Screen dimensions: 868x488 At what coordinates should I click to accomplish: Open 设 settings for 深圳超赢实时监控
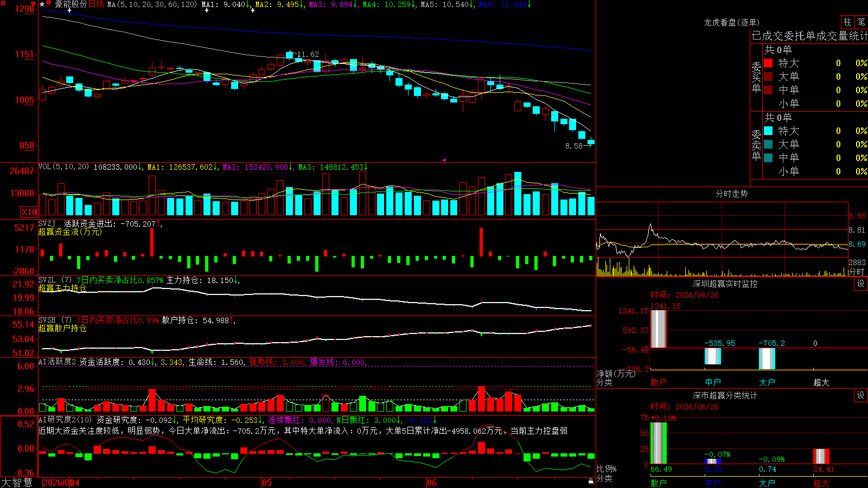[861, 284]
